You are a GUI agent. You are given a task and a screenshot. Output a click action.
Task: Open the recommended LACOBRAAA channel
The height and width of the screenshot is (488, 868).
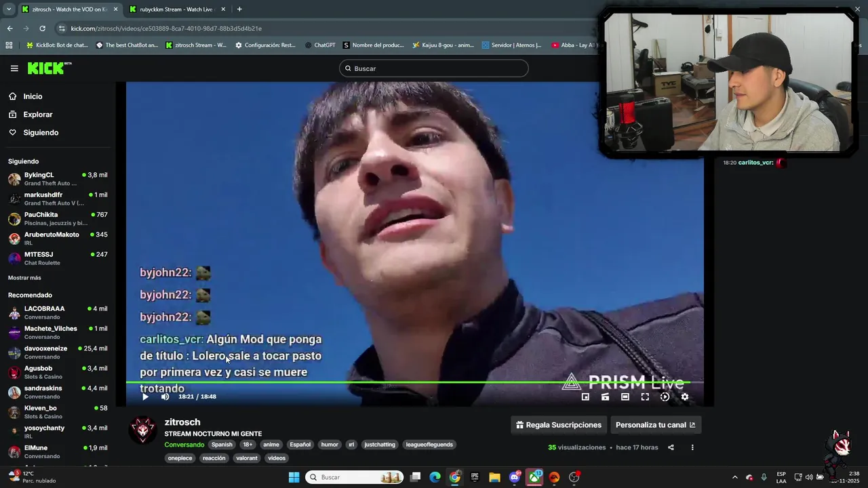58,312
